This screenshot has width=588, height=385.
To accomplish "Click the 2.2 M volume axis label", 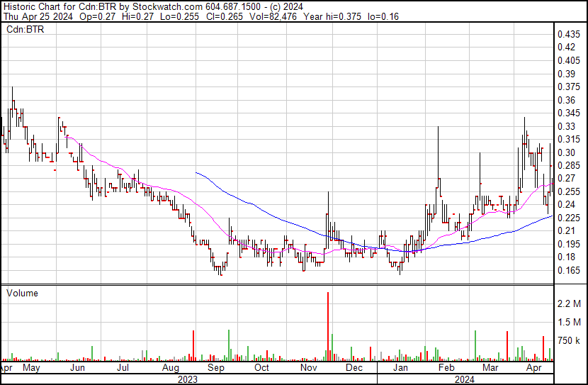I will (570, 304).
